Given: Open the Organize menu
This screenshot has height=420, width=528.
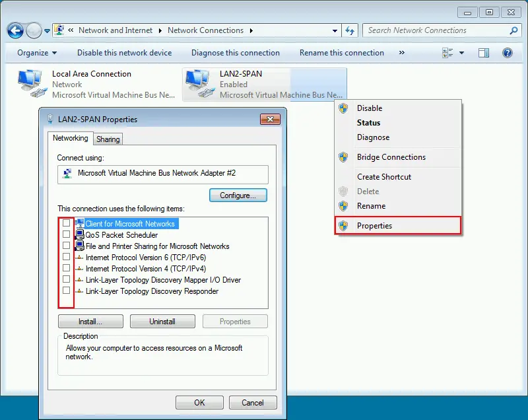Looking at the screenshot, I should [x=37, y=53].
